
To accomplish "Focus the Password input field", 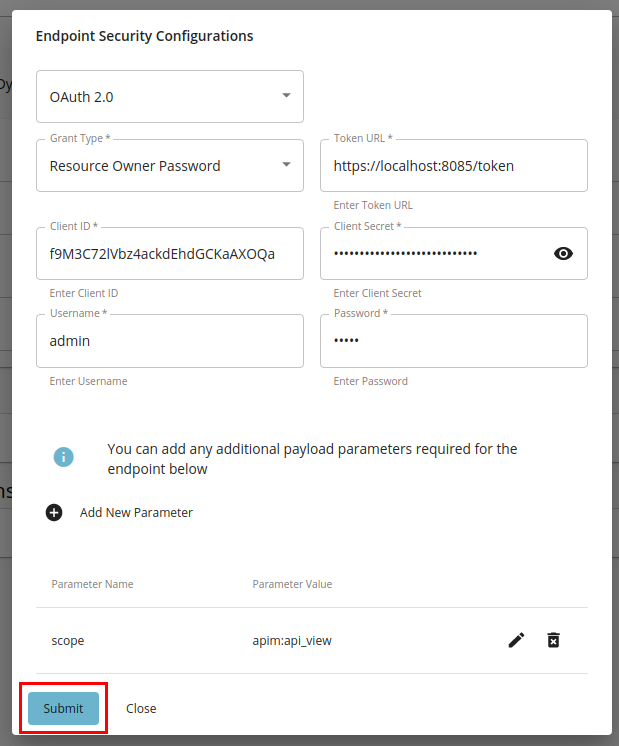I will [x=453, y=341].
